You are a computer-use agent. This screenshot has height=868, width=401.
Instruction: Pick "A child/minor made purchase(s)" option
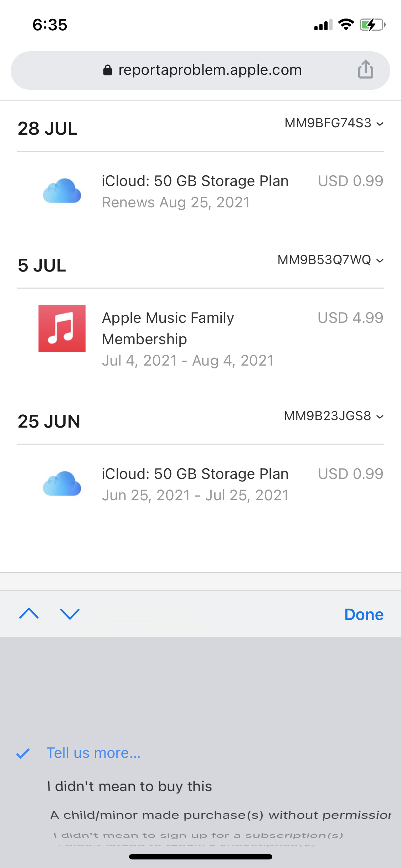click(x=220, y=815)
